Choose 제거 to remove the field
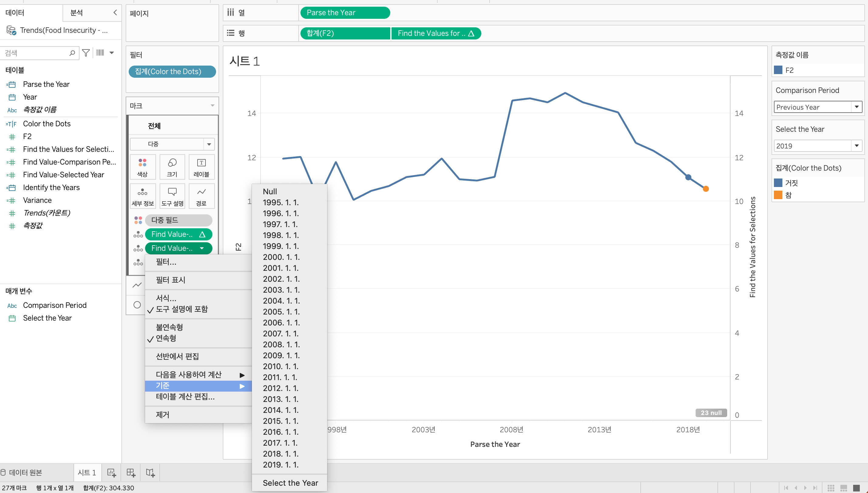 (x=198, y=415)
